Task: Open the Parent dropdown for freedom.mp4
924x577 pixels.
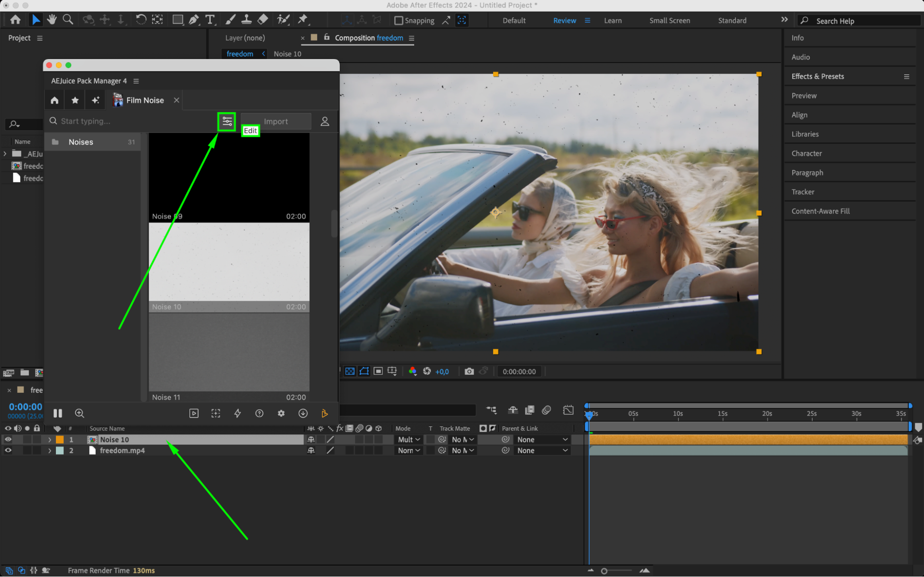Action: coord(542,450)
